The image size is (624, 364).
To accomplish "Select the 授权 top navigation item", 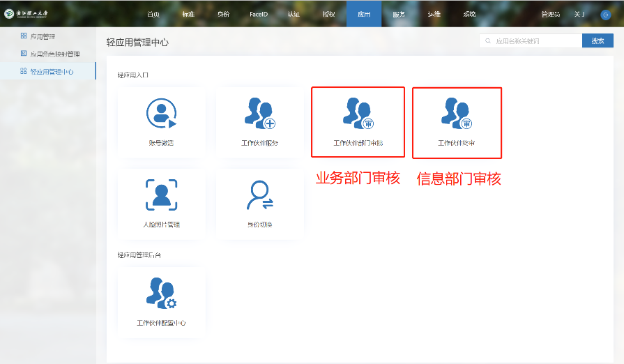I will point(328,14).
